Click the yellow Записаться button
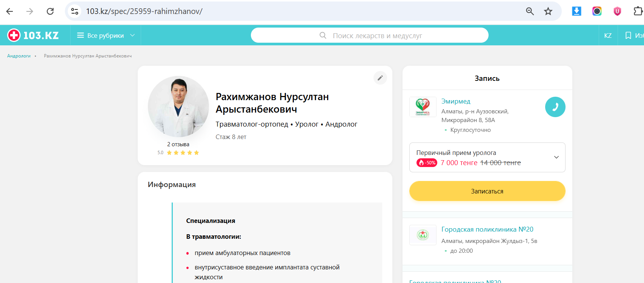 [x=487, y=191]
